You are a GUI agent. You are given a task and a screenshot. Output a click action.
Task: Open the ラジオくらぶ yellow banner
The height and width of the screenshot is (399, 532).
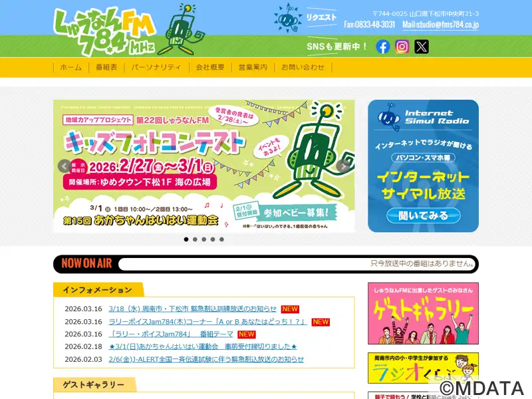pos(423,368)
